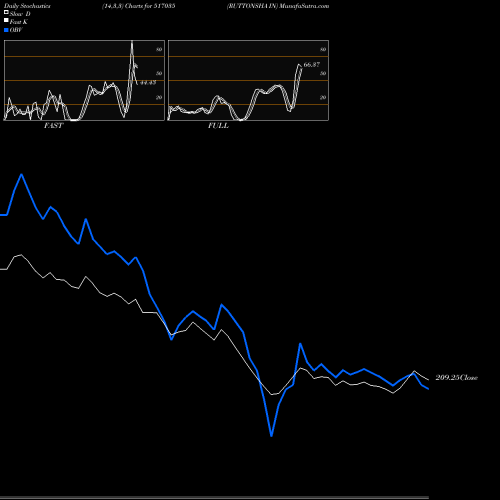Screen dimensions: 500x500
Task: Click the '209.25Close' price label
Action: (457, 378)
